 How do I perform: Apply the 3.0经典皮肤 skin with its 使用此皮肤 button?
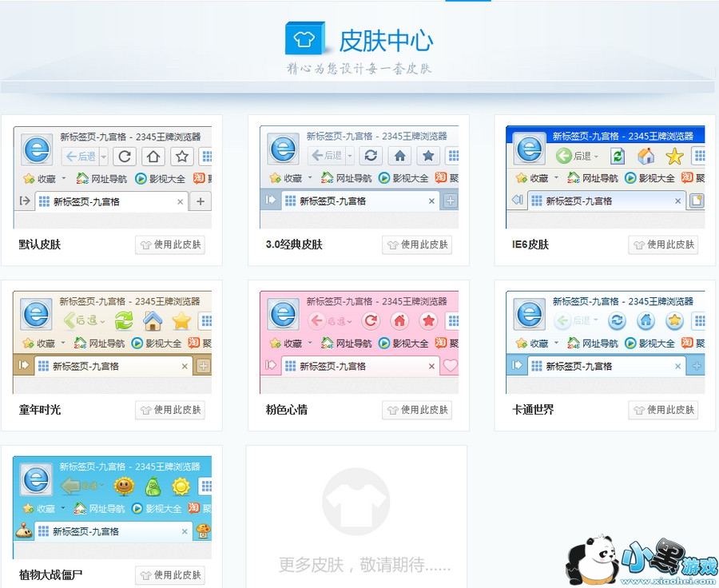point(417,245)
